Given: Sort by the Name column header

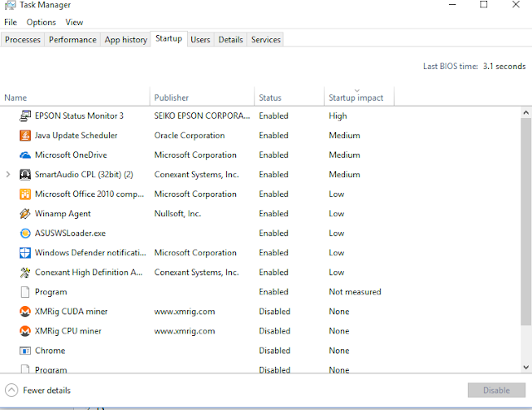Looking at the screenshot, I should point(75,96).
